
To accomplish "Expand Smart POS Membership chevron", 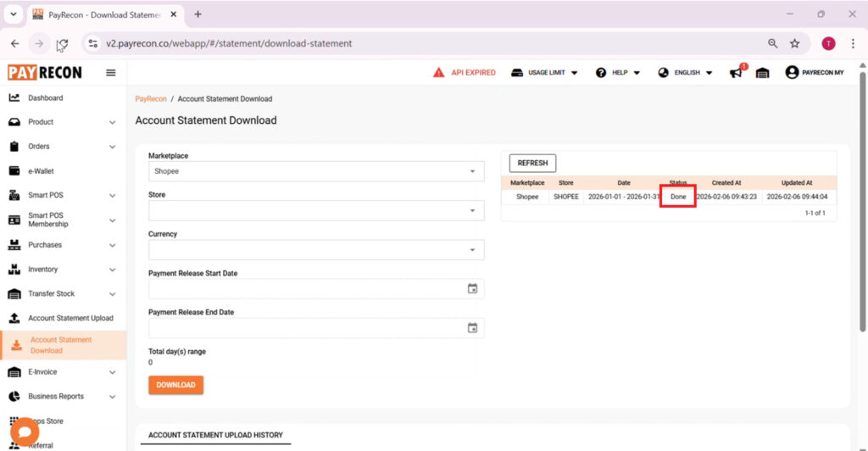I will pyautogui.click(x=113, y=220).
